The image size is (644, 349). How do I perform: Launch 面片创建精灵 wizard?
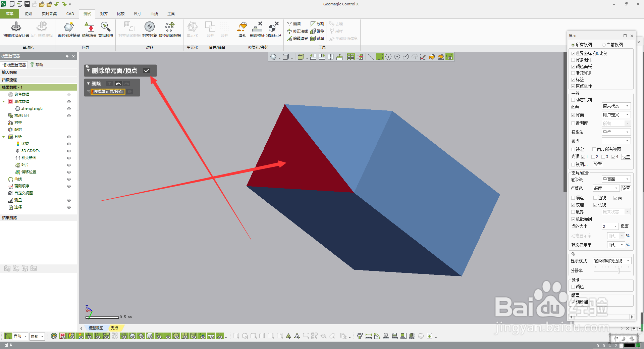coord(69,30)
